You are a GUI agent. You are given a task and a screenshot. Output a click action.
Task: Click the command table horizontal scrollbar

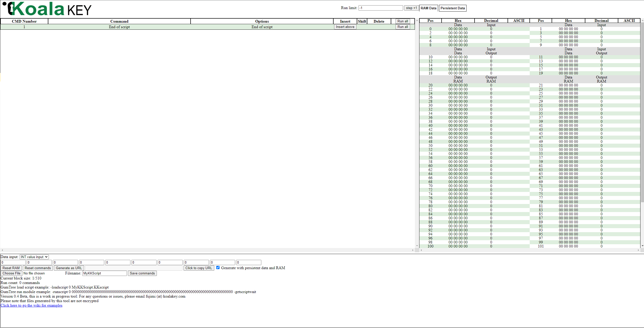(x=207, y=250)
